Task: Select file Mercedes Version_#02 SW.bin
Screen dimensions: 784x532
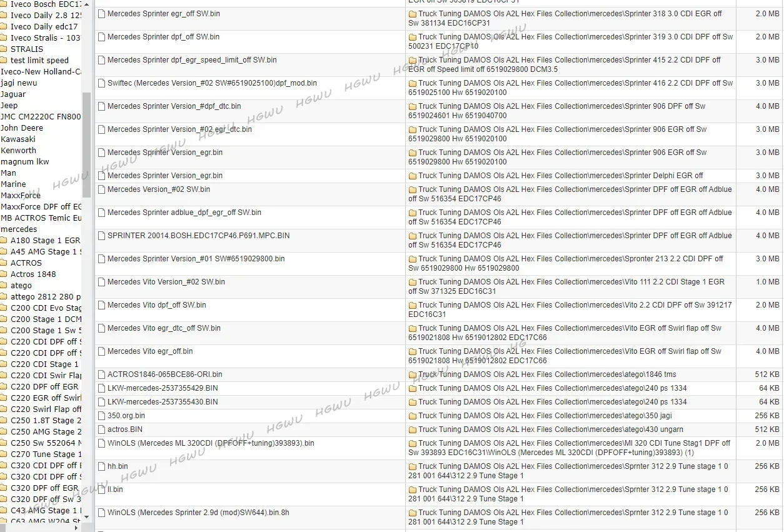Action: point(159,189)
